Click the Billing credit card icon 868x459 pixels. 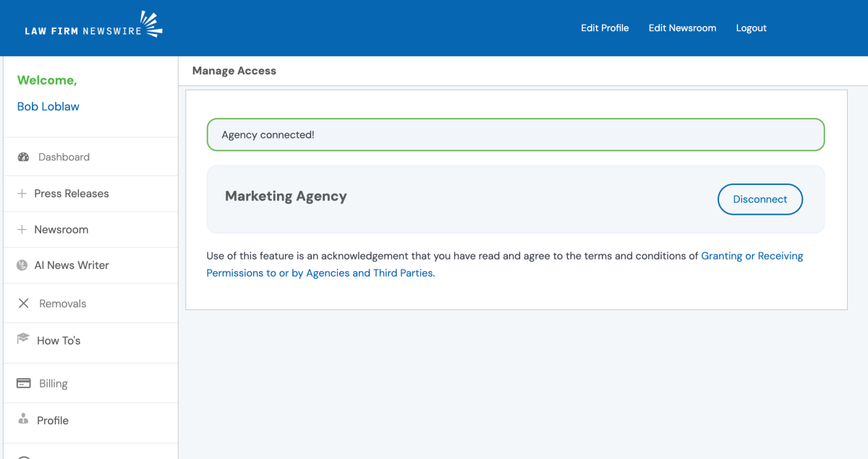[x=23, y=383]
